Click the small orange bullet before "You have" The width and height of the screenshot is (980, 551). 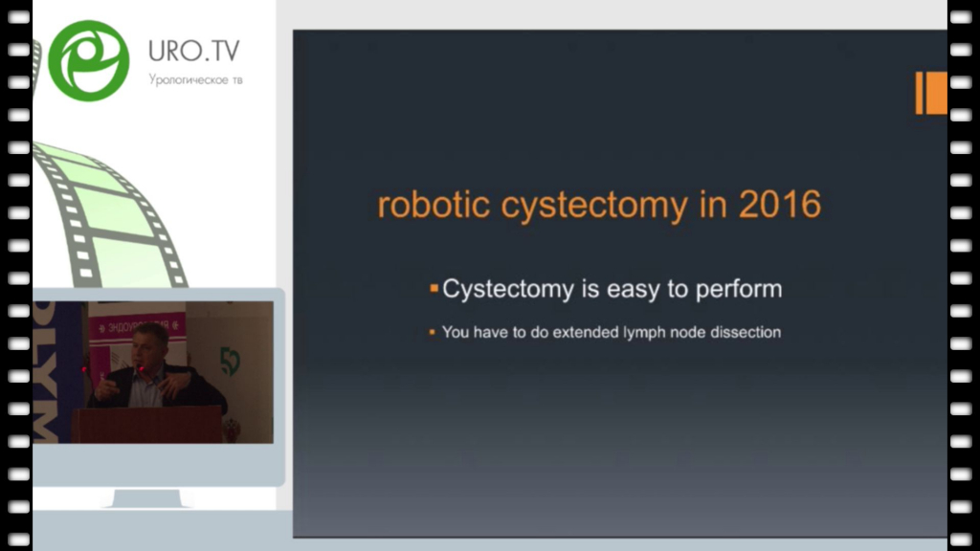point(433,333)
